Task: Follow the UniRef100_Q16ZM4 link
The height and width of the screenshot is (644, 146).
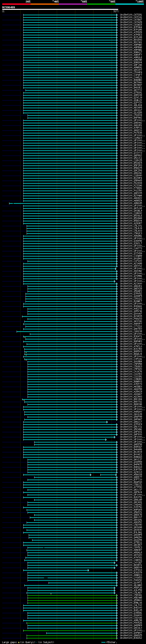Action: point(131,540)
